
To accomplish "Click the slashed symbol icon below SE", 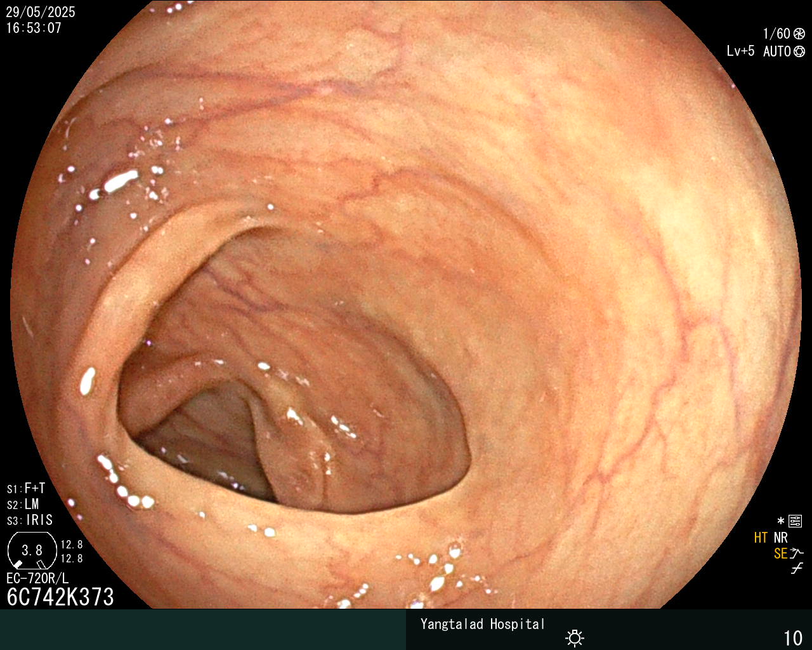I will (797, 569).
